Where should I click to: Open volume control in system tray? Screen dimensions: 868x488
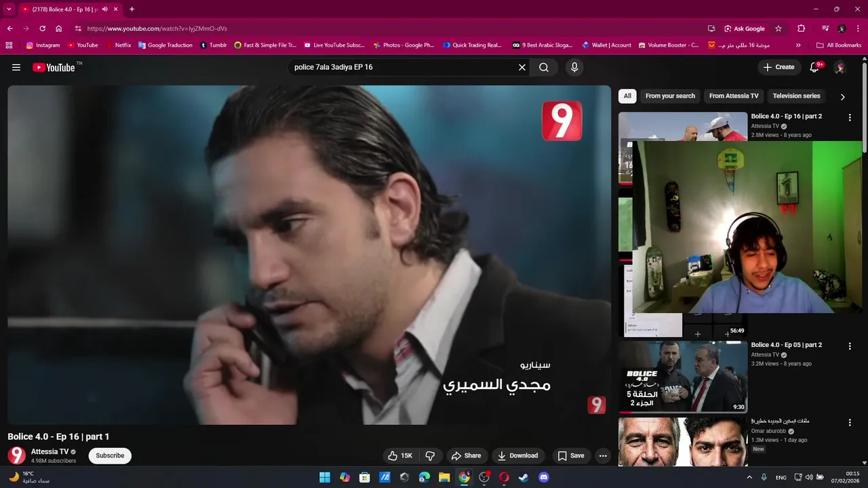point(809,477)
